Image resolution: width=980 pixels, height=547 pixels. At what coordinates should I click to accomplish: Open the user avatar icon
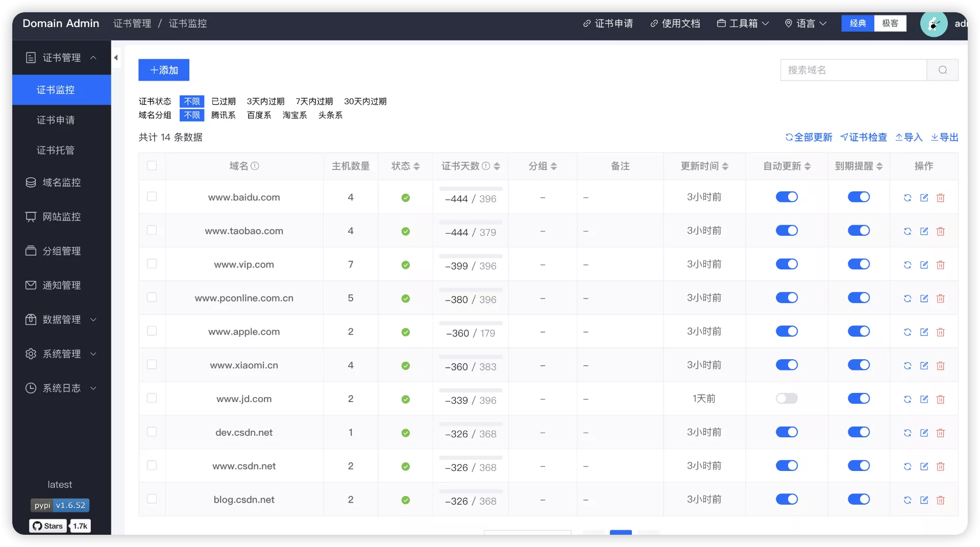coord(934,23)
